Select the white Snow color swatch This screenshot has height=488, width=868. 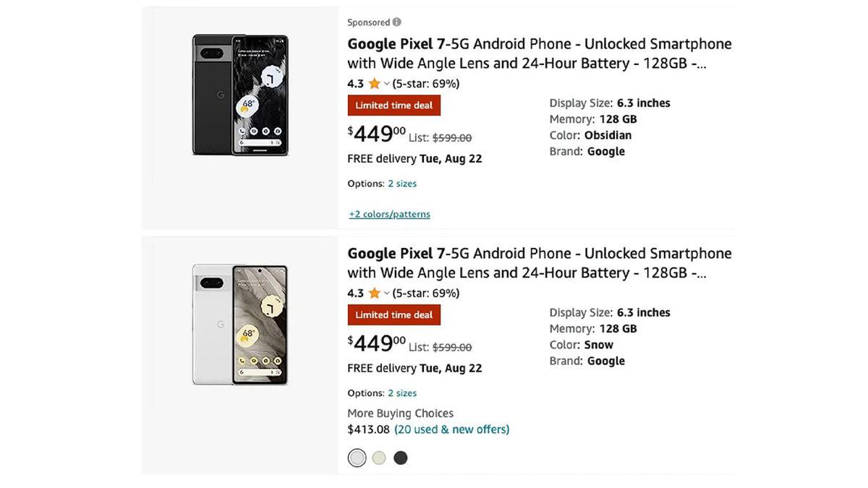357,458
